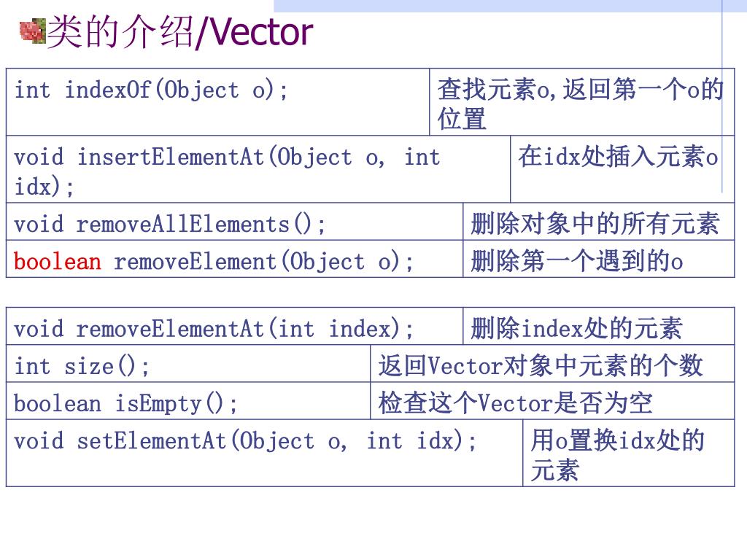This screenshot has height=560, width=747.
Task: Select void setElementAt(Object o, int idx) cell
Action: [x=264, y=454]
